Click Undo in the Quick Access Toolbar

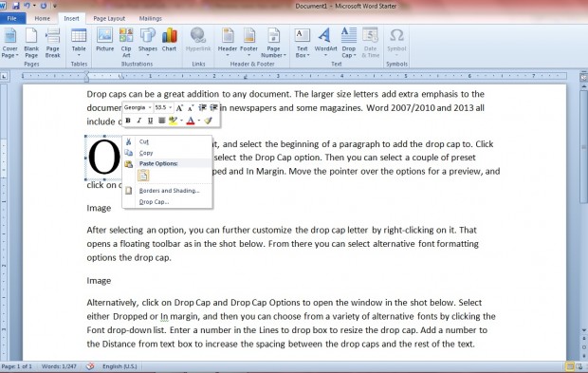click(x=28, y=6)
